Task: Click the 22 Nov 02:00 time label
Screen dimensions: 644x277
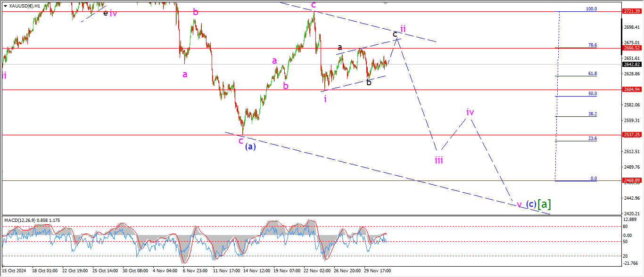Action: click(317, 271)
